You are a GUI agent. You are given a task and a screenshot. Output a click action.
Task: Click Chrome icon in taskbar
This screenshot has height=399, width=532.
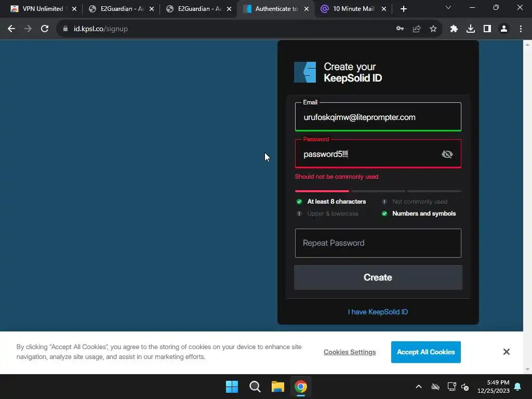pyautogui.click(x=301, y=387)
